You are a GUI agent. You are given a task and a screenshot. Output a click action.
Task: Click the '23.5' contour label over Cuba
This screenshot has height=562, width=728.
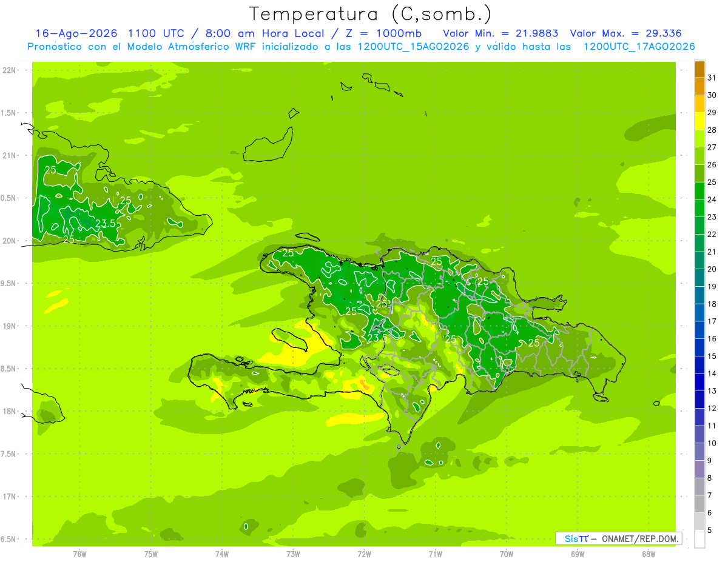click(106, 224)
